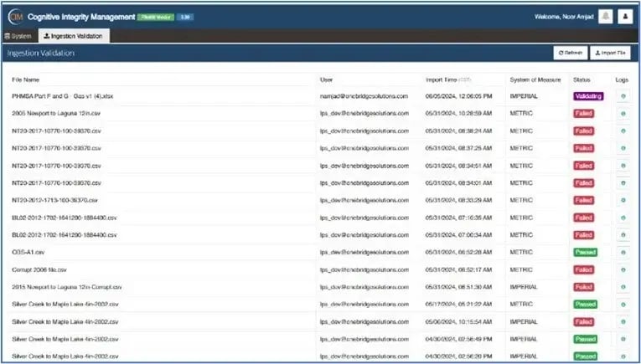Open logs for 2015 Newport to Laguna 12in-Corrupt.csv
The image size is (641, 364).
tap(623, 287)
